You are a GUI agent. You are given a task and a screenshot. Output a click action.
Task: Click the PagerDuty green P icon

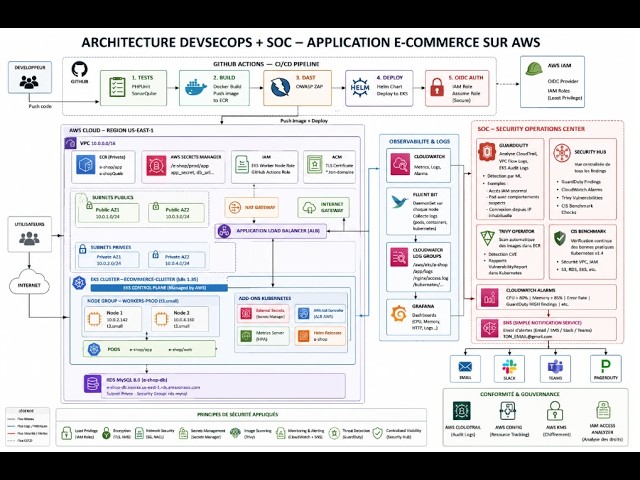pyautogui.click(x=606, y=366)
